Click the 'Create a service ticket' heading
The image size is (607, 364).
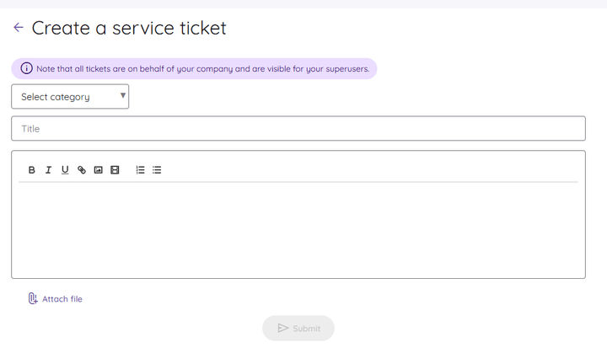tap(129, 28)
